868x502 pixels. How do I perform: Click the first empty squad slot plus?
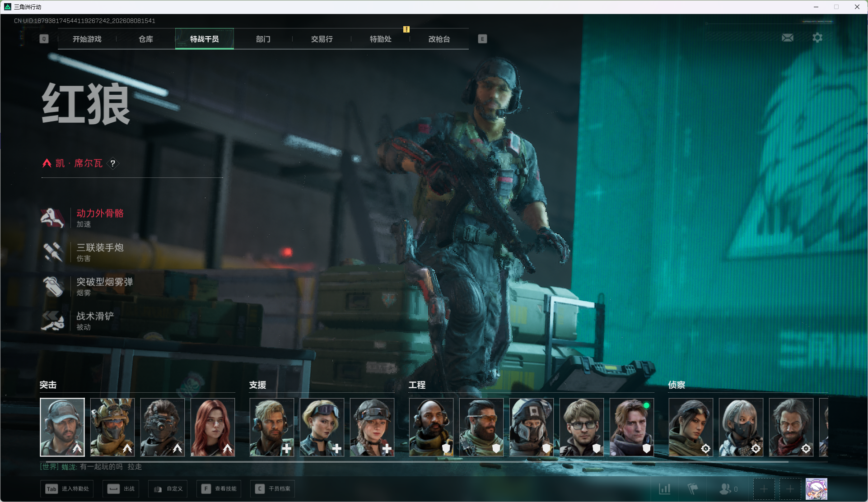764,489
